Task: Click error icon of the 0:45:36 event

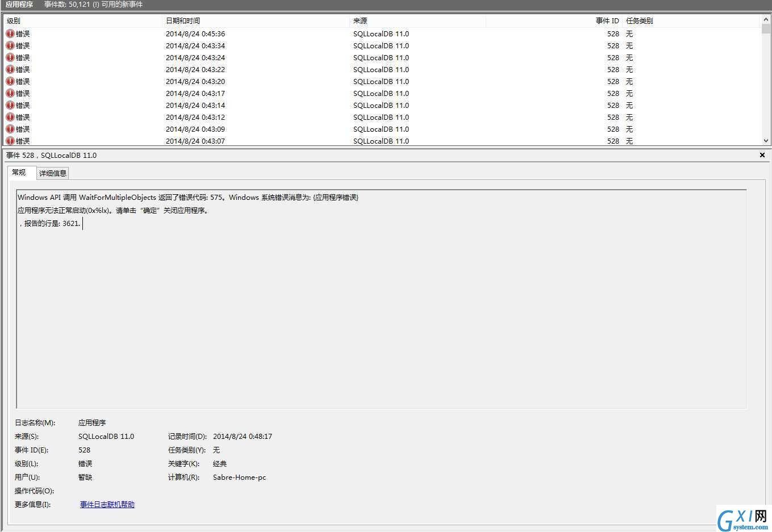Action: [10, 33]
